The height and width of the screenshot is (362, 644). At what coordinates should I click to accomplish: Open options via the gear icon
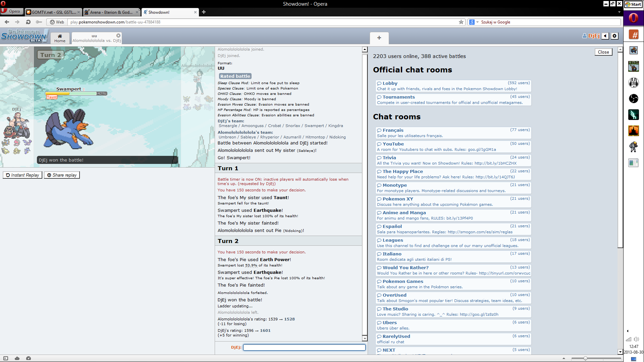point(614,36)
